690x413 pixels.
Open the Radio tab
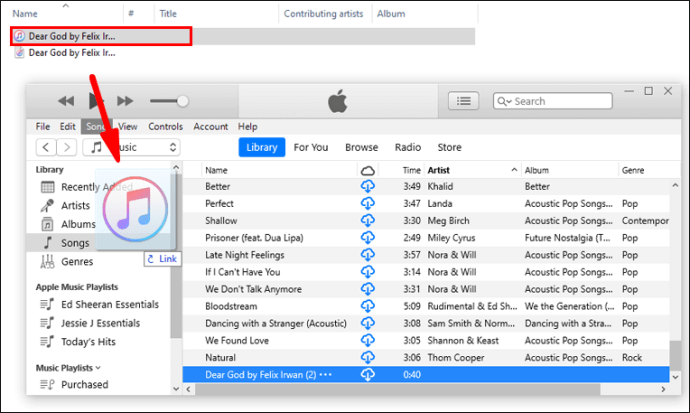coord(407,147)
